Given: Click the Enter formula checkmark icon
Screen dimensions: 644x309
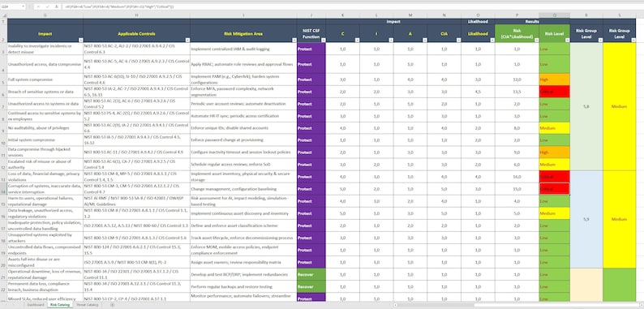Looking at the screenshot, I should (47, 7).
